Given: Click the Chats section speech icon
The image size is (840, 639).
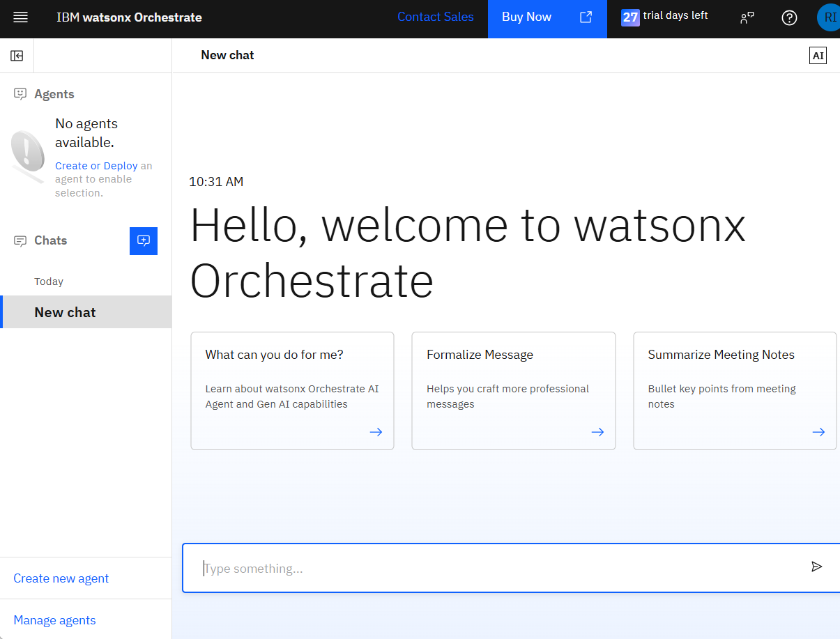Looking at the screenshot, I should 20,241.
